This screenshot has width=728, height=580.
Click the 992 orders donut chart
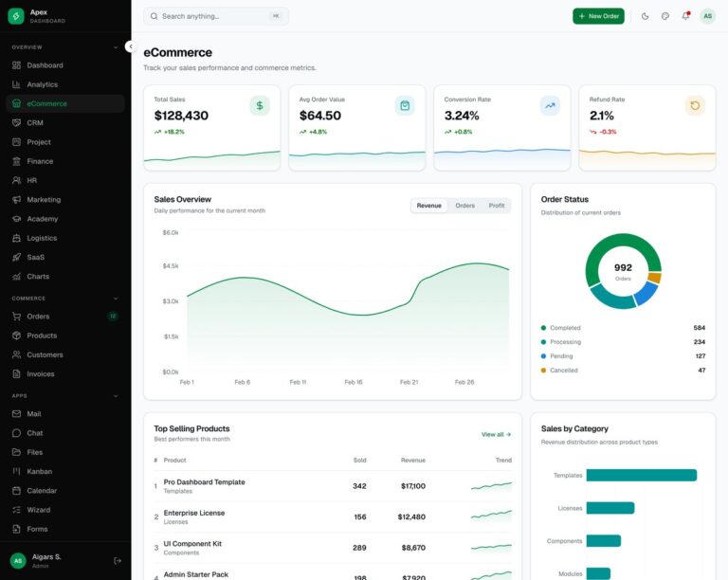(x=623, y=271)
